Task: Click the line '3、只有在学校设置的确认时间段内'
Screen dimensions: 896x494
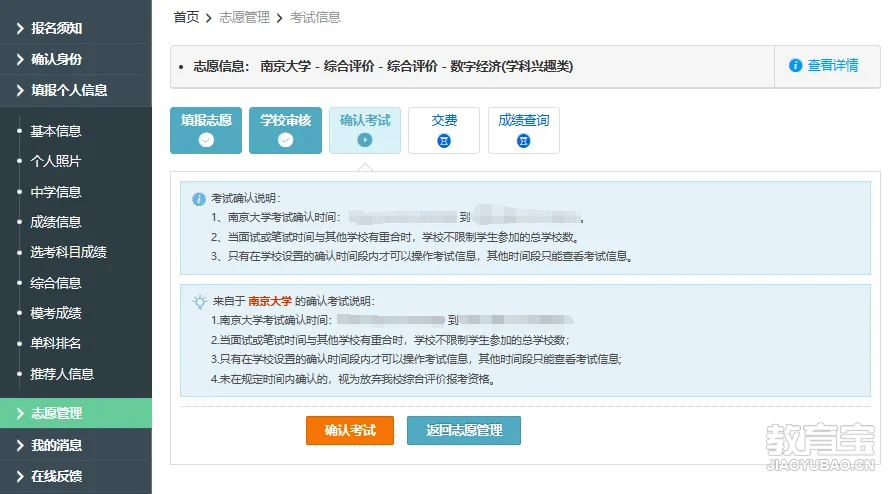Action: click(x=422, y=256)
